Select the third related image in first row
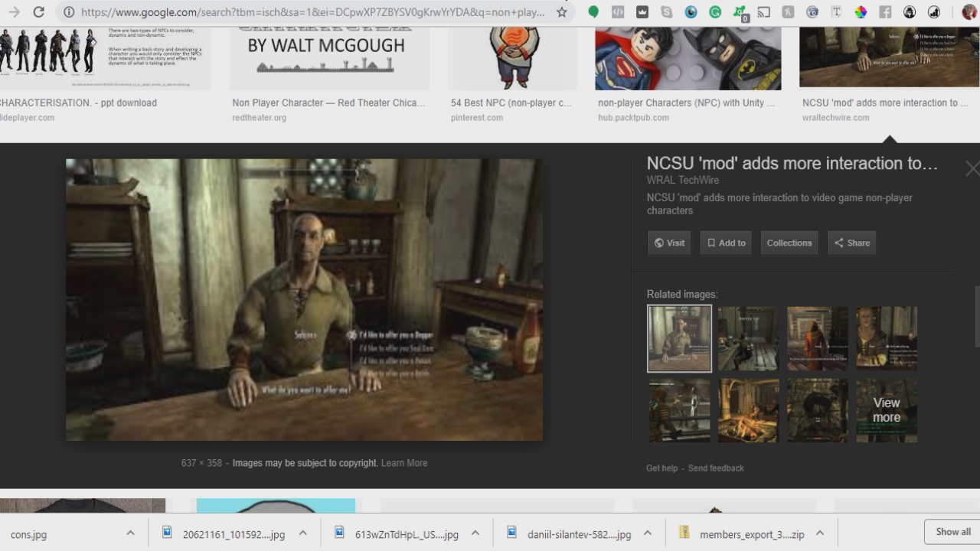Screen dimensions: 980x551 point(818,338)
